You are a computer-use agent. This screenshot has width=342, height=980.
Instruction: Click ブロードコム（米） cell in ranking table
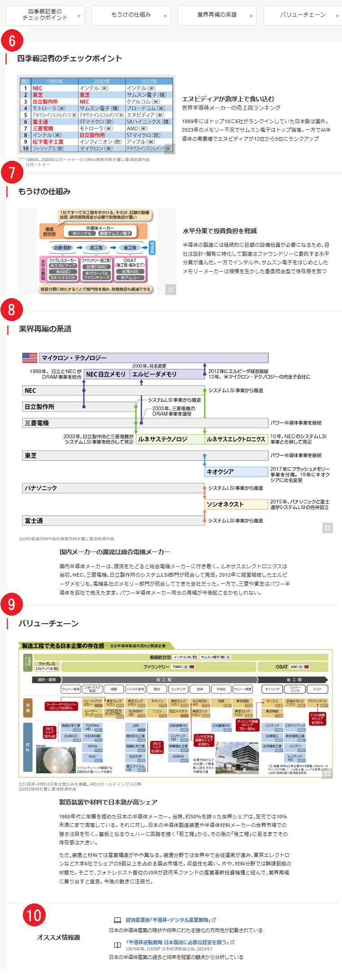pyautogui.click(x=149, y=108)
